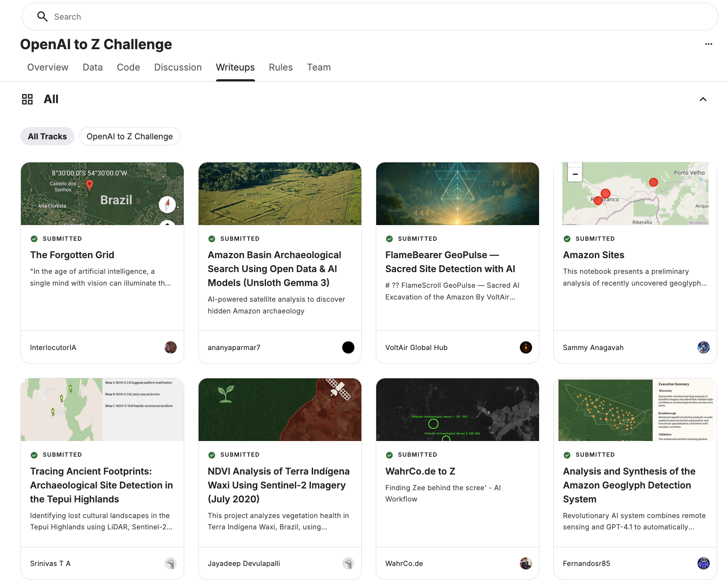Open Analysis and Synthesis of Amazon Geoglyph title
The height and width of the screenshot is (586, 728).
point(629,485)
